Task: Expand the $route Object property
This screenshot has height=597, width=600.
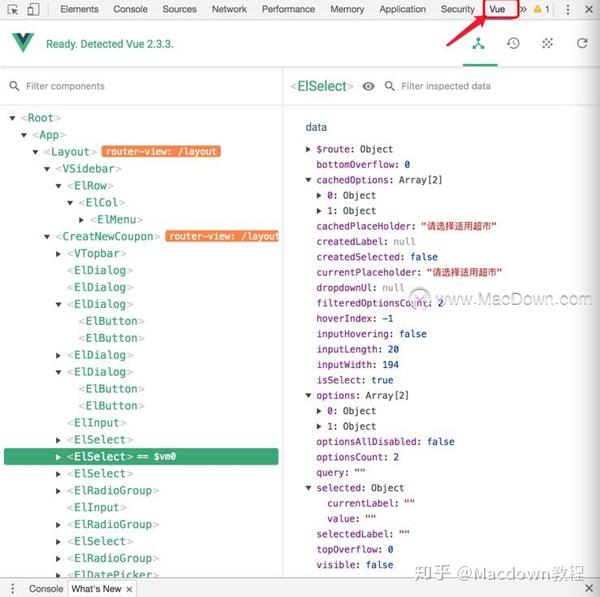Action: pyautogui.click(x=308, y=149)
